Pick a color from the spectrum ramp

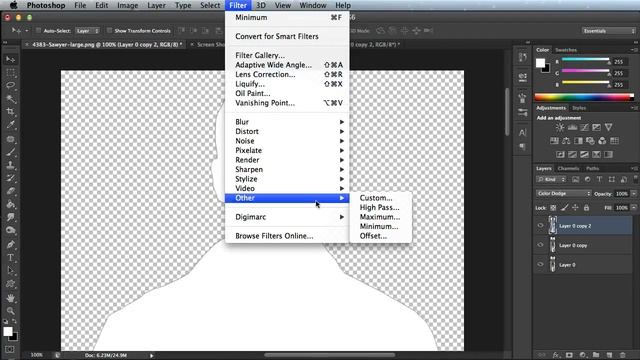pyautogui.click(x=584, y=97)
